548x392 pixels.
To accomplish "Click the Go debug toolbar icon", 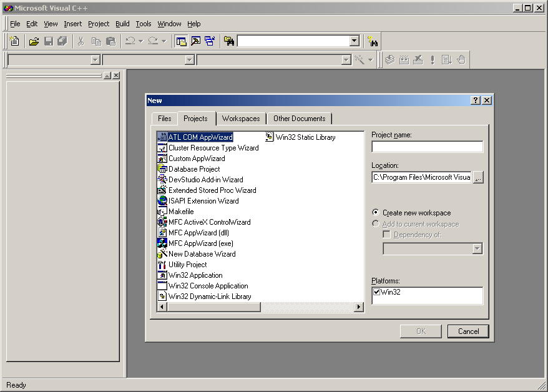I will (x=447, y=60).
